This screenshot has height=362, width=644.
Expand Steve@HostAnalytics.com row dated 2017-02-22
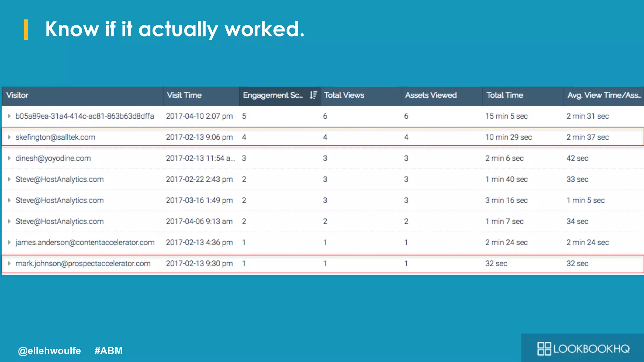coord(9,179)
